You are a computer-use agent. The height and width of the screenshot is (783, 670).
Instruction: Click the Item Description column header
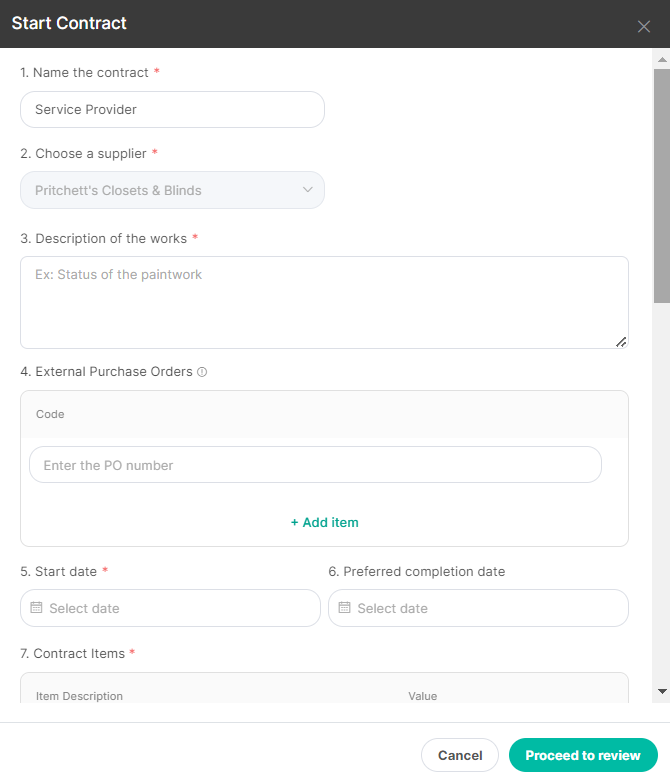79,696
